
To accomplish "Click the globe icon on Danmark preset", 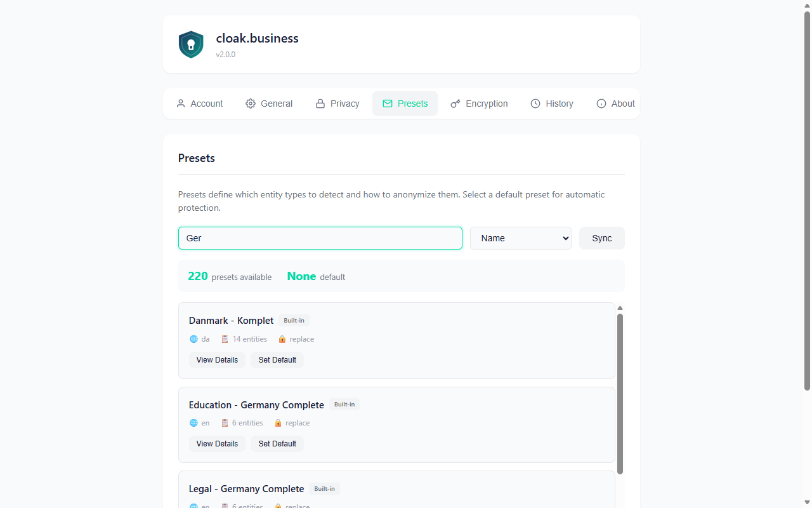I will point(194,339).
